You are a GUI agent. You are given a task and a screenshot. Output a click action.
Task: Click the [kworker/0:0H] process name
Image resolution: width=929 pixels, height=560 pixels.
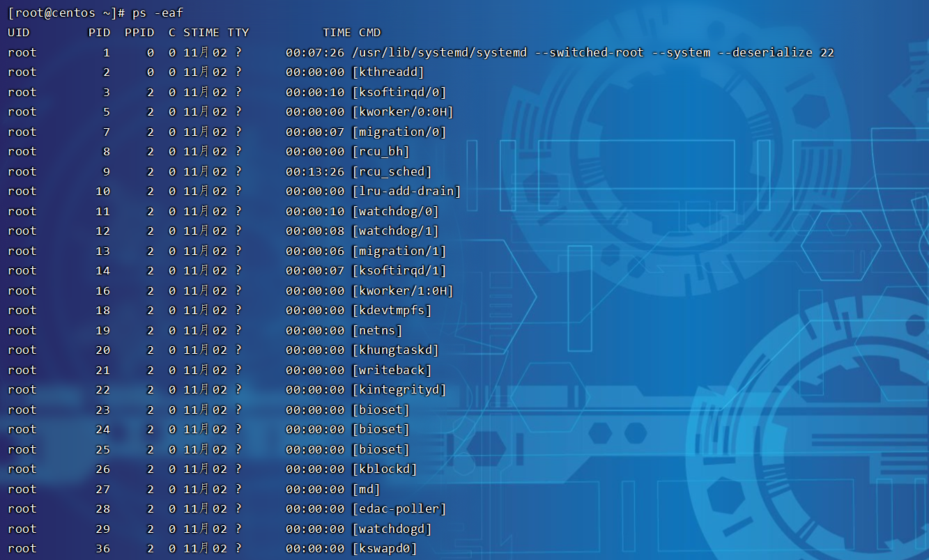(x=403, y=111)
